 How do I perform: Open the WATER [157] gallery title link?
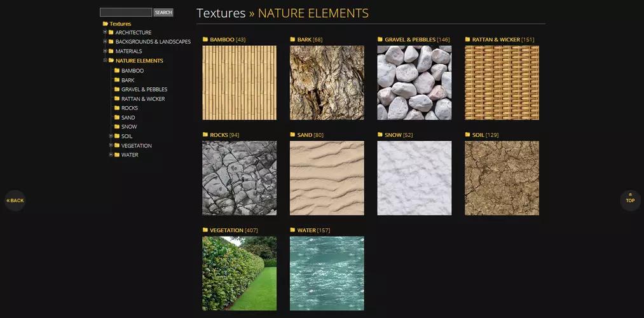click(314, 230)
